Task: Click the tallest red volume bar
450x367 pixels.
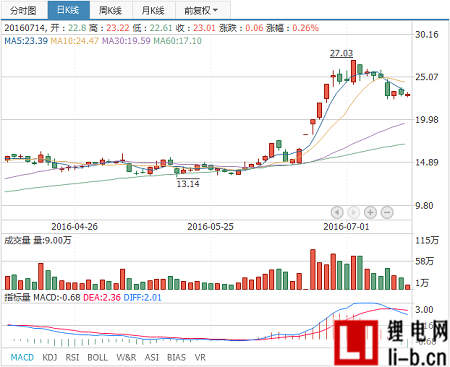Action: pos(313,269)
